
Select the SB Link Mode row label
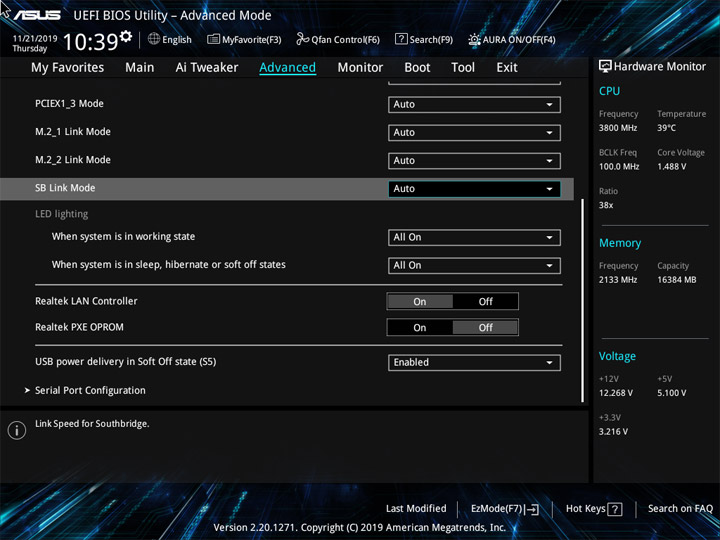(65, 188)
